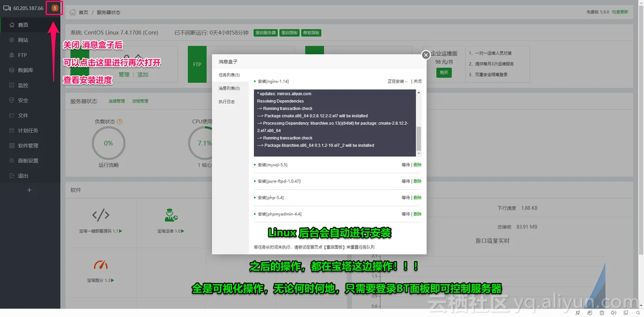The image size is (644, 317).
Task: Click the green 购买 purchase button
Action: click(444, 73)
